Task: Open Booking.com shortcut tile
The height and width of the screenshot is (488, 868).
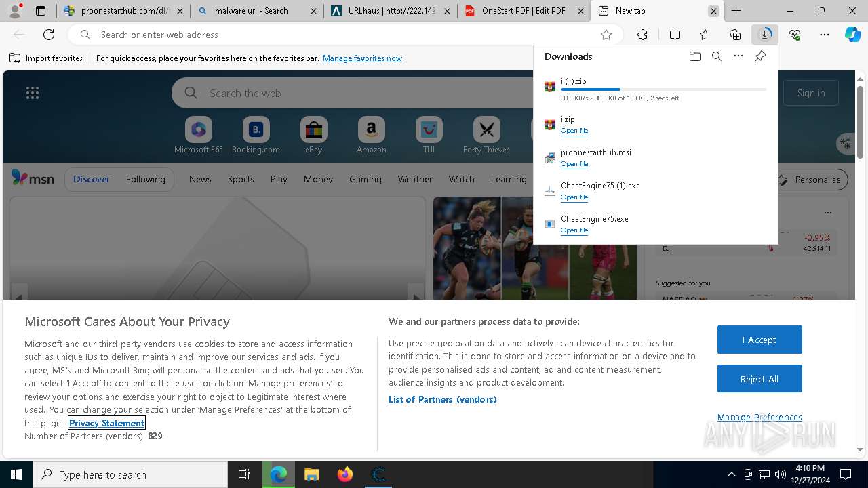Action: (x=256, y=136)
